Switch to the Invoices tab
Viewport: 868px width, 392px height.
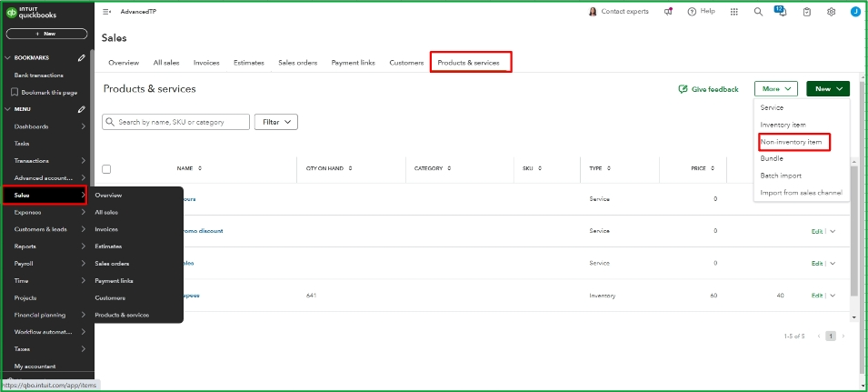pyautogui.click(x=206, y=63)
